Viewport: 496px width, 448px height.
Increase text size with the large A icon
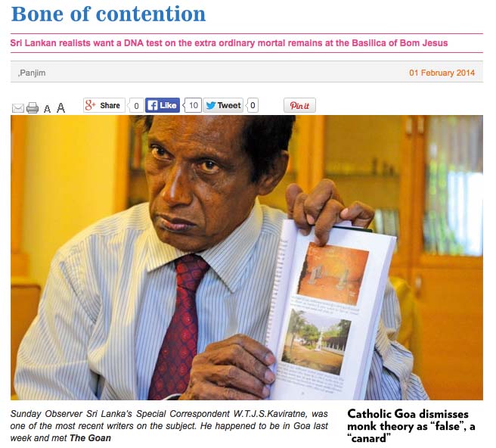[60, 108]
